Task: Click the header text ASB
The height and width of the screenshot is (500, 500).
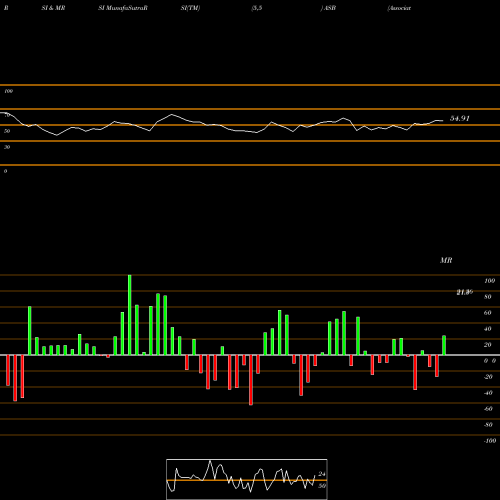Action: coord(330,8)
